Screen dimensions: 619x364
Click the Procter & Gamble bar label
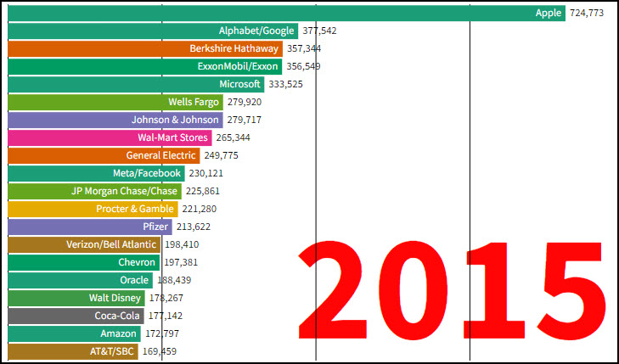coord(135,209)
